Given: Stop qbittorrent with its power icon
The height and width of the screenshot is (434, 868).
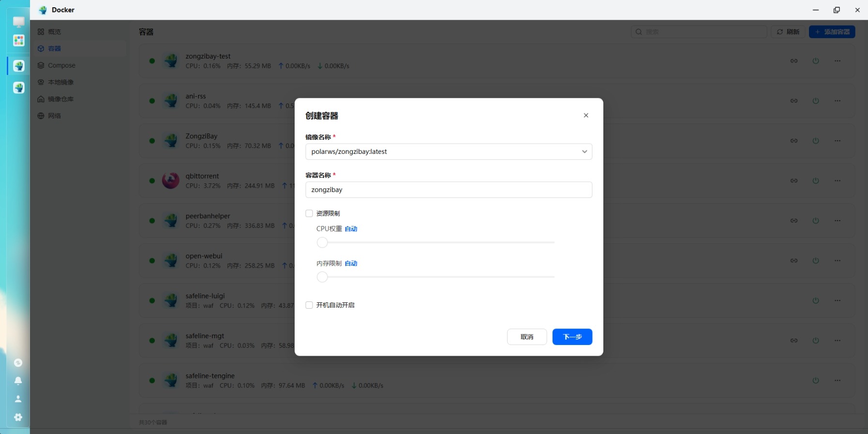Looking at the screenshot, I should tap(816, 180).
